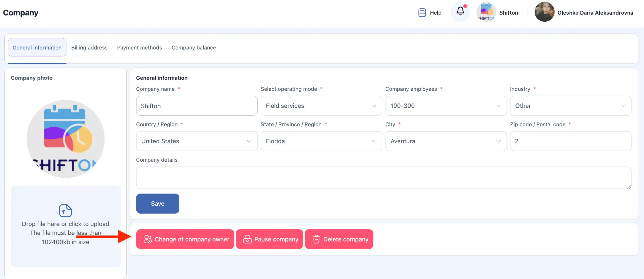The width and height of the screenshot is (644, 279).
Task: Open the State dropdown showing Florida
Action: [x=321, y=141]
